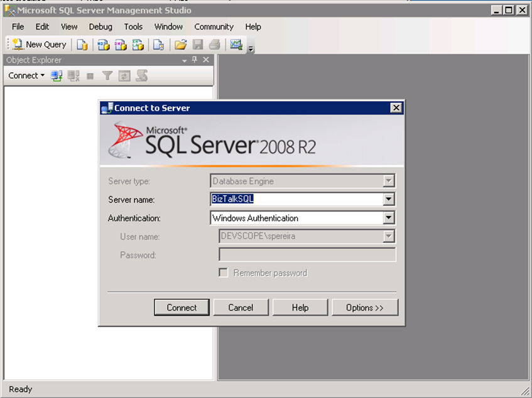Image resolution: width=532 pixels, height=398 pixels.
Task: Close the Object Explorer panel
Action: (206, 60)
